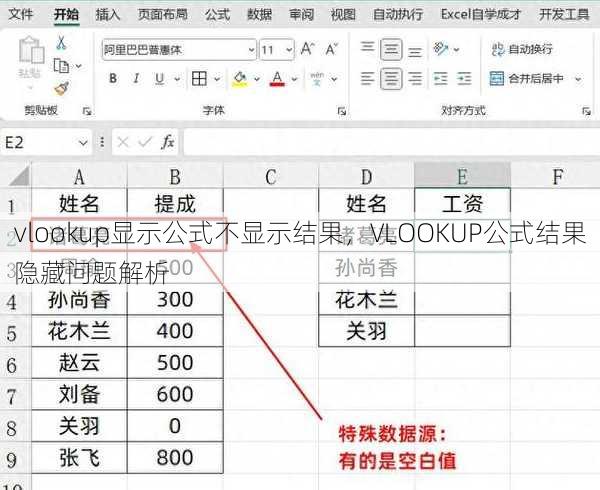Align text right
This screenshot has height=490, width=600.
click(x=414, y=79)
